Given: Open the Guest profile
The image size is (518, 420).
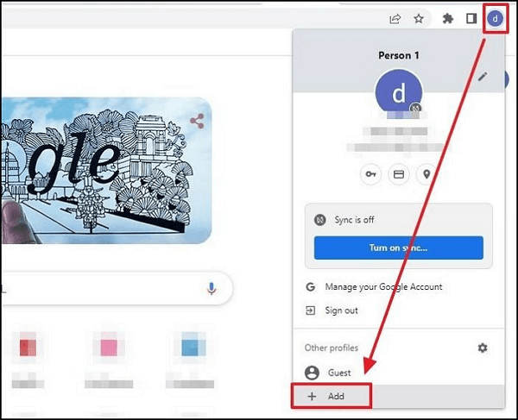Looking at the screenshot, I should click(x=398, y=373).
